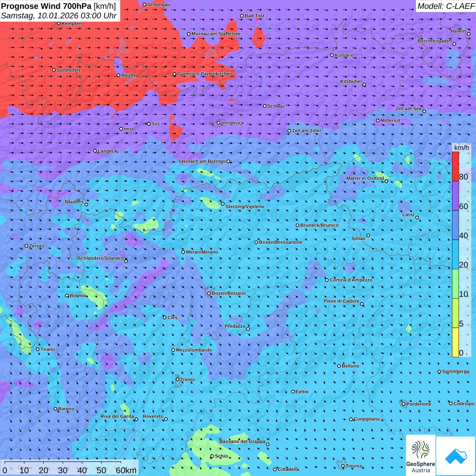Click the 'Imst' label
476x476 pixels.
pyautogui.click(x=129, y=129)
